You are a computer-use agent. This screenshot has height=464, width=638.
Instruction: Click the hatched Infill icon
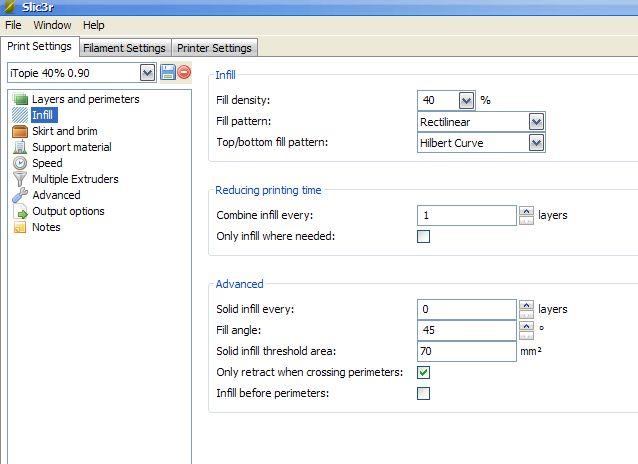pos(20,115)
